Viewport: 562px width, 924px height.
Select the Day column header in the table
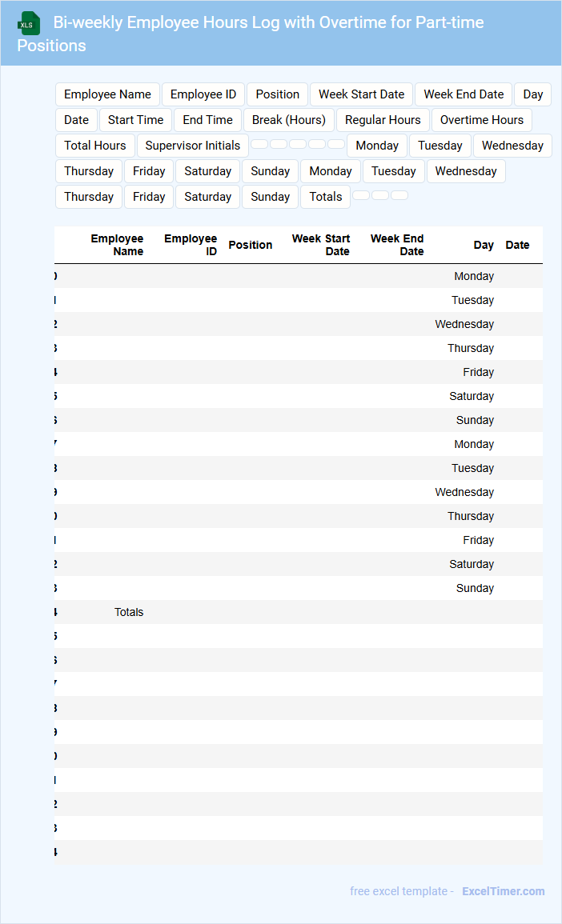(484, 245)
